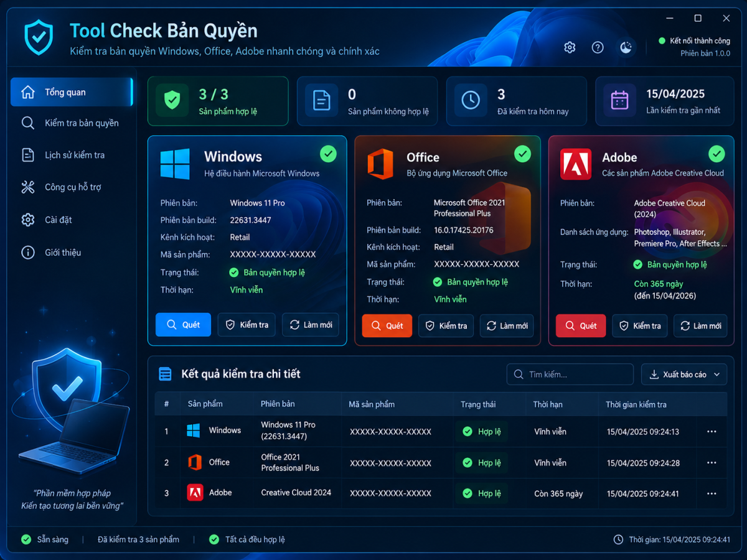
Task: Open more options for Office table row
Action: point(712,463)
